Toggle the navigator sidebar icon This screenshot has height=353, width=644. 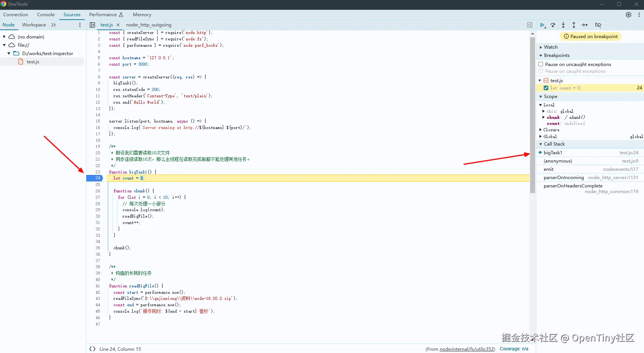(92, 25)
